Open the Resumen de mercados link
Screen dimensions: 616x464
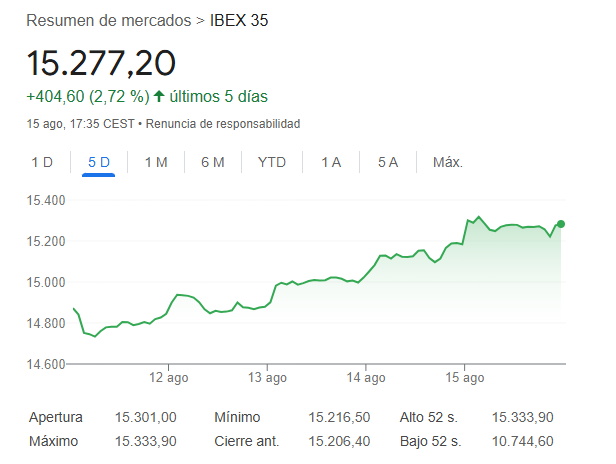click(x=110, y=20)
